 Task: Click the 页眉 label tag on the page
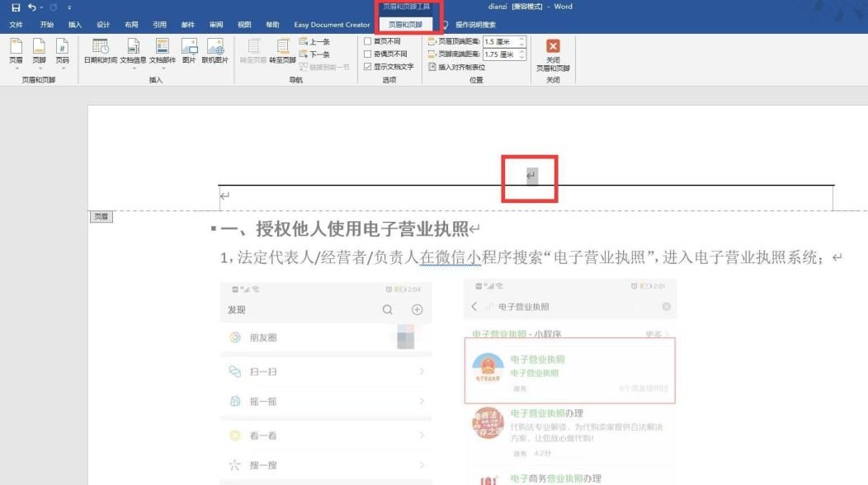pos(101,216)
